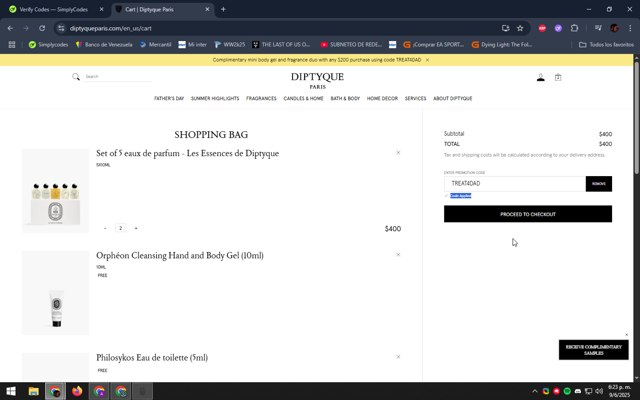Click the address bar URL
The image size is (640, 400).
point(111,28)
